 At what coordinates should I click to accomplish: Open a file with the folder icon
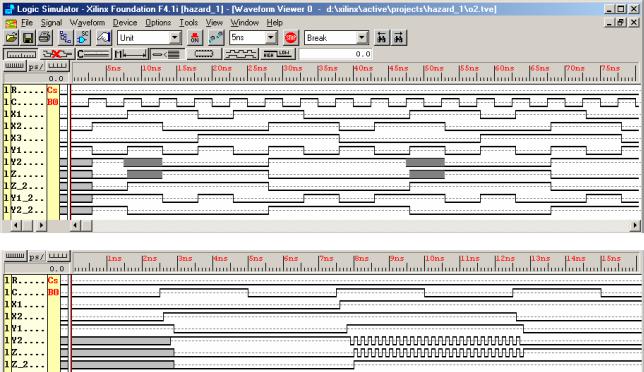click(x=12, y=38)
